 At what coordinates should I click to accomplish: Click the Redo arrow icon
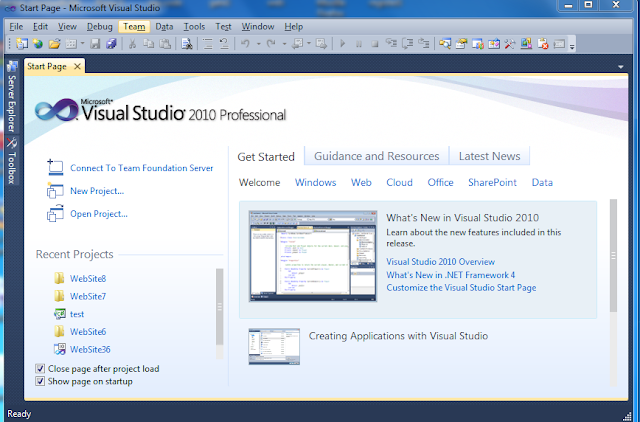(x=271, y=44)
